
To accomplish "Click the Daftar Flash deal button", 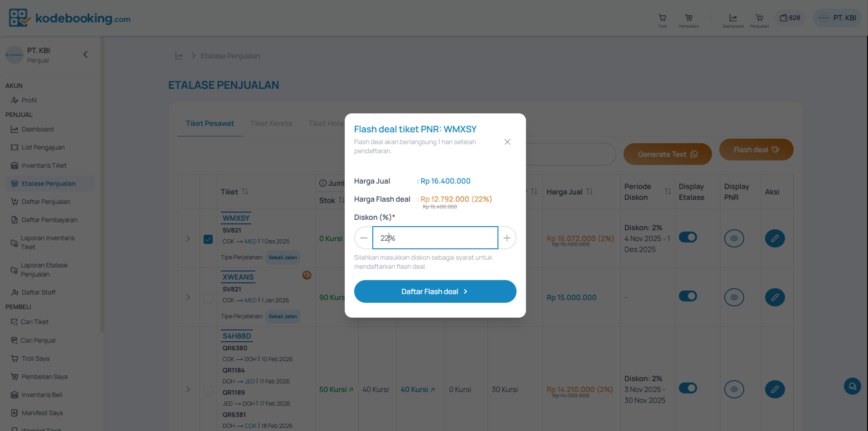I will click(x=434, y=291).
